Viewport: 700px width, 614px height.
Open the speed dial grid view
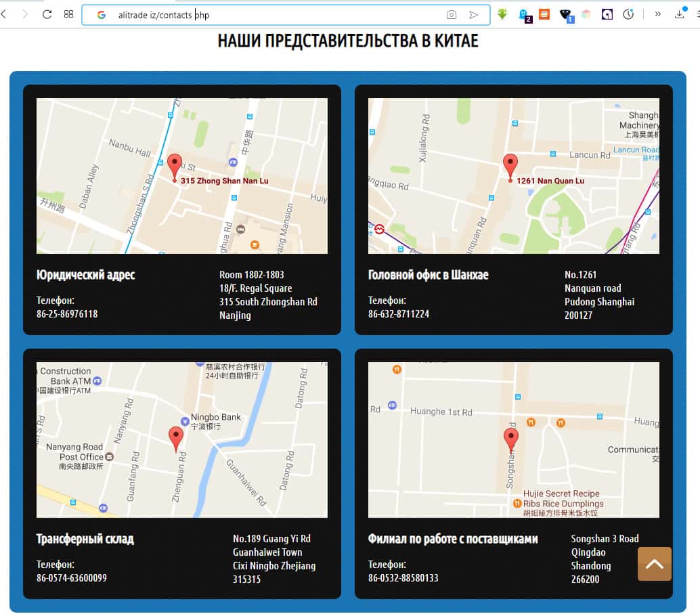[68, 14]
